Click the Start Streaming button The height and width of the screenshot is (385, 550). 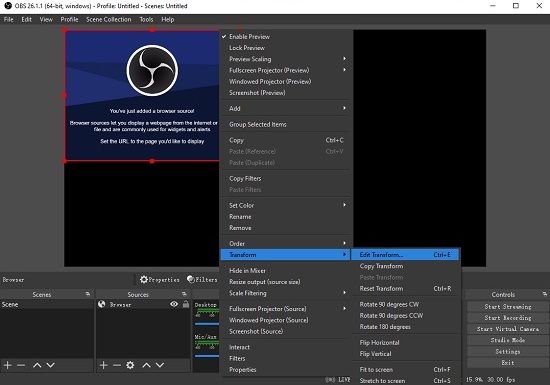point(508,306)
